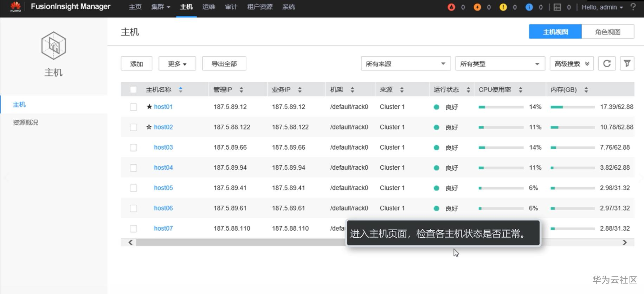This screenshot has width=644, height=294.
Task: Click the green status dot for host06
Action: 436,208
